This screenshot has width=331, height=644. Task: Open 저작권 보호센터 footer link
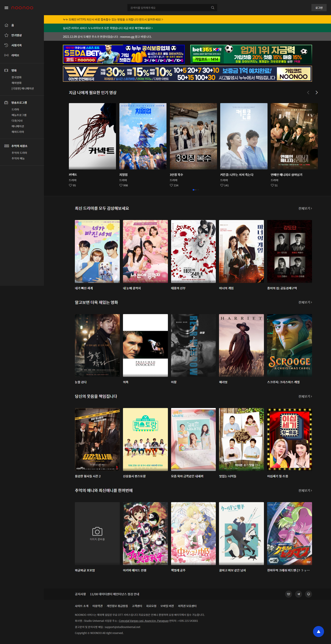coord(187,606)
